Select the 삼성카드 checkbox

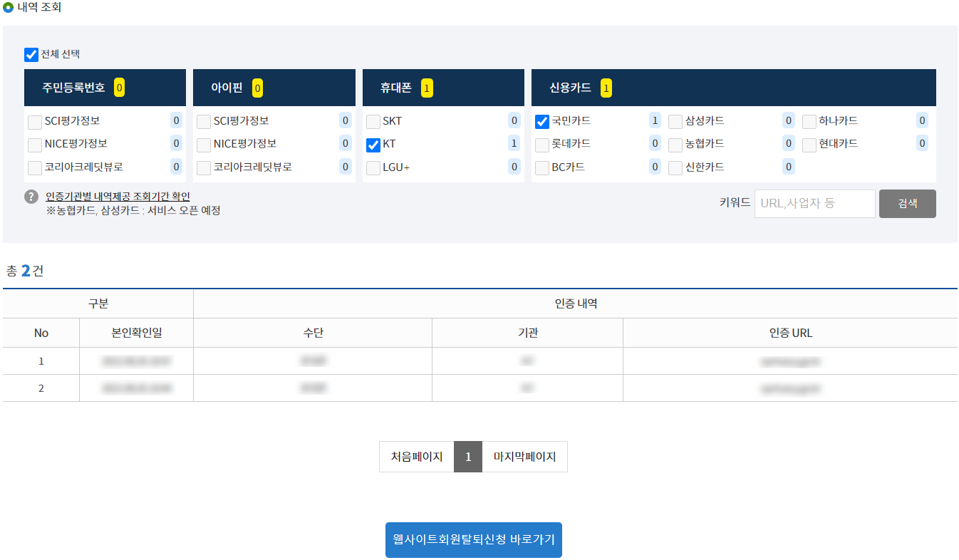[675, 122]
